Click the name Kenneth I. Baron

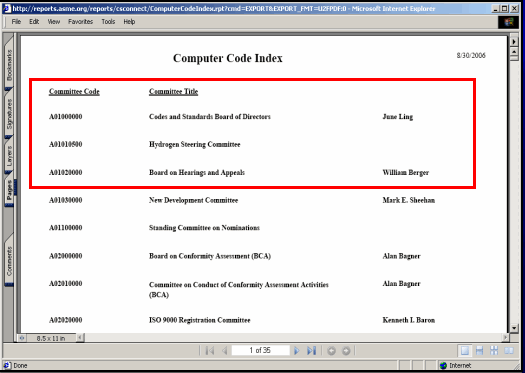(x=409, y=320)
